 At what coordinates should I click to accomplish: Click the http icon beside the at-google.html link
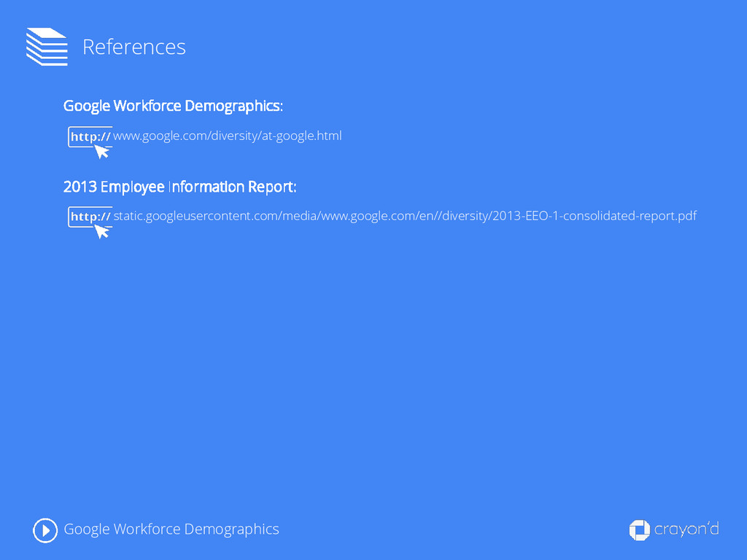[90, 142]
